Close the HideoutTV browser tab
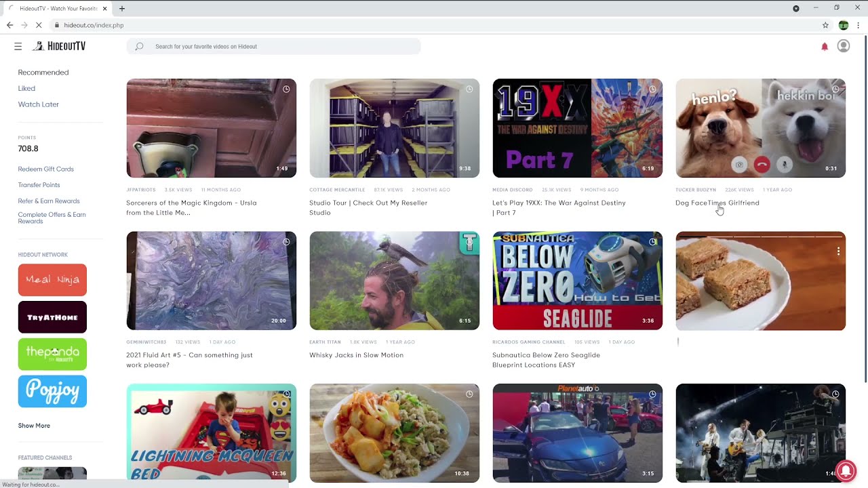 [104, 8]
